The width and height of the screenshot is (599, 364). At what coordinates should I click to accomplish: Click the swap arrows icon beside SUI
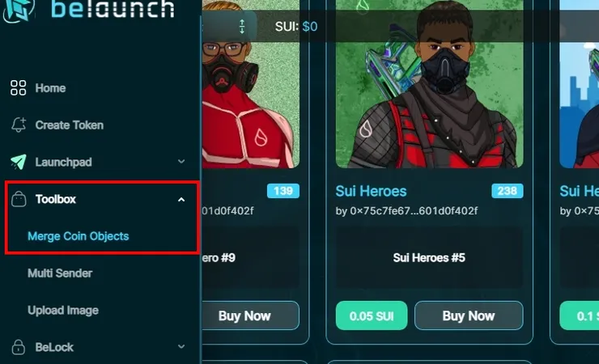242,27
